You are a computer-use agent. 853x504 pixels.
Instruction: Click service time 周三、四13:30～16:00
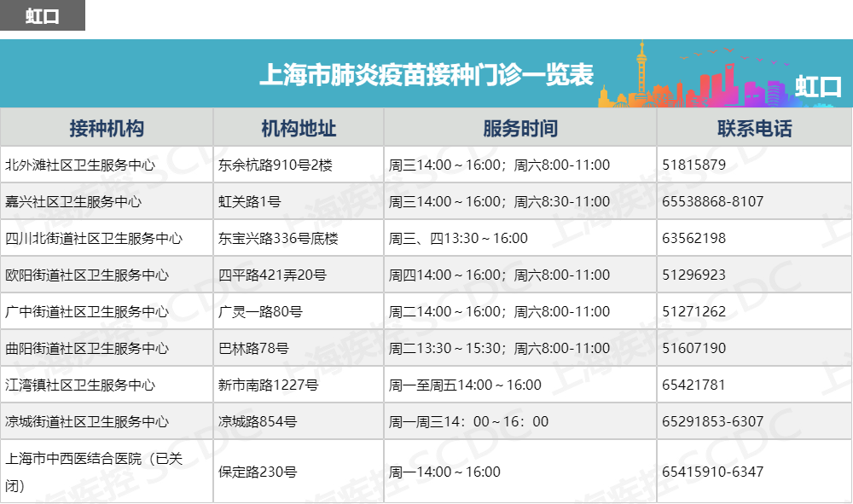[x=458, y=238]
